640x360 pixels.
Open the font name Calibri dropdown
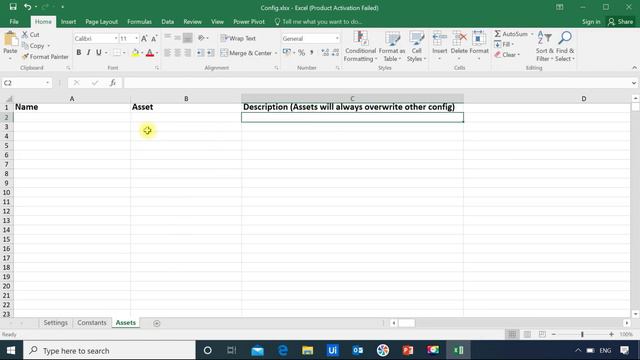click(x=116, y=38)
